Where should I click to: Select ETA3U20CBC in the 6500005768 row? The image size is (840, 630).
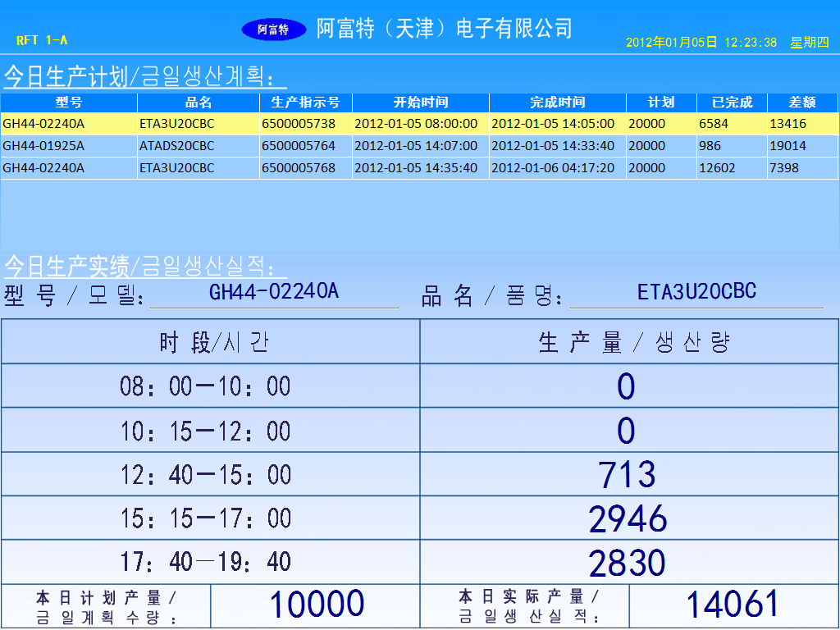click(199, 168)
